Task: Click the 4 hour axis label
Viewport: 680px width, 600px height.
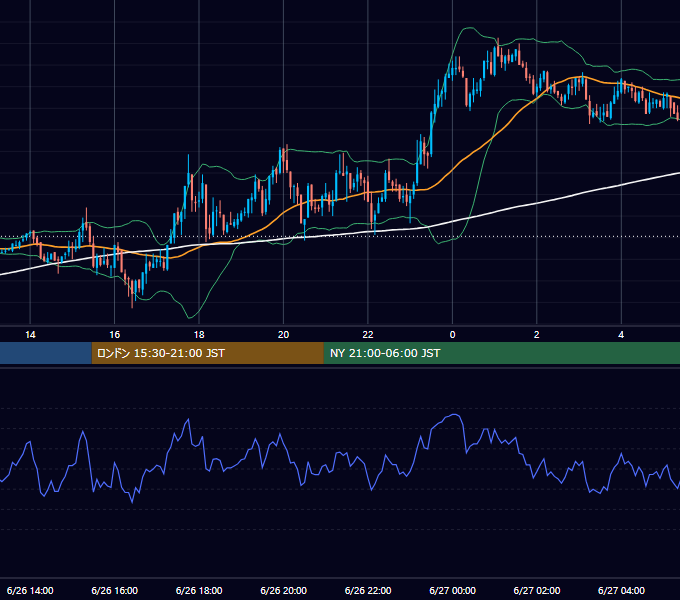Action: tap(621, 335)
